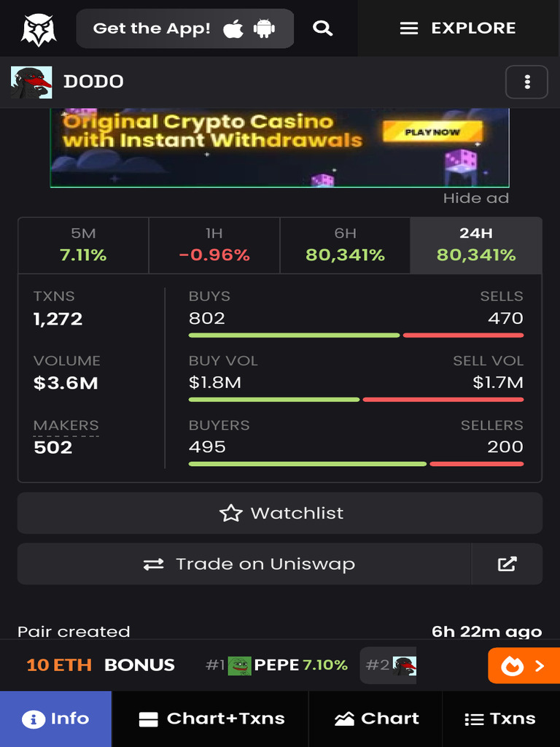Open the Chart+Txns tab
Viewport: 560px width, 747px height.
point(210,719)
